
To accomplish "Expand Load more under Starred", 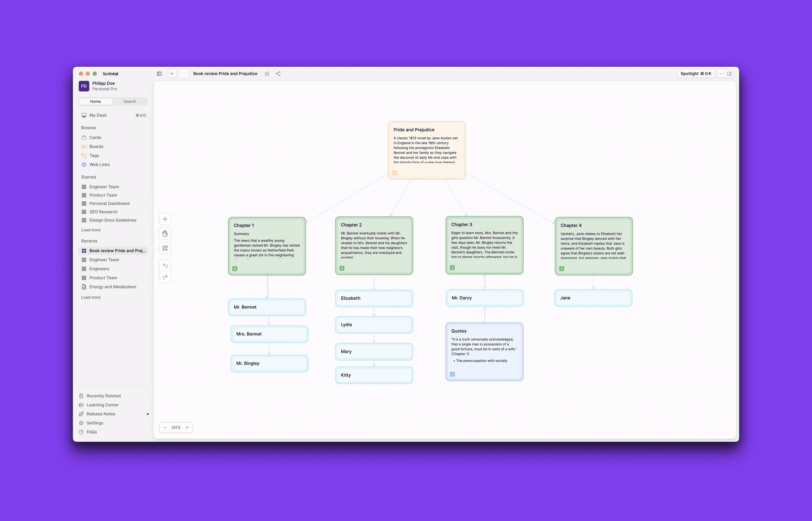I will click(x=91, y=230).
